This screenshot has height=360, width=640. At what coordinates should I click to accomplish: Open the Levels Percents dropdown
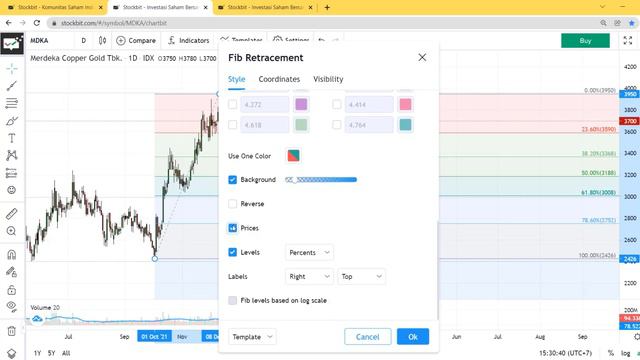pos(309,253)
